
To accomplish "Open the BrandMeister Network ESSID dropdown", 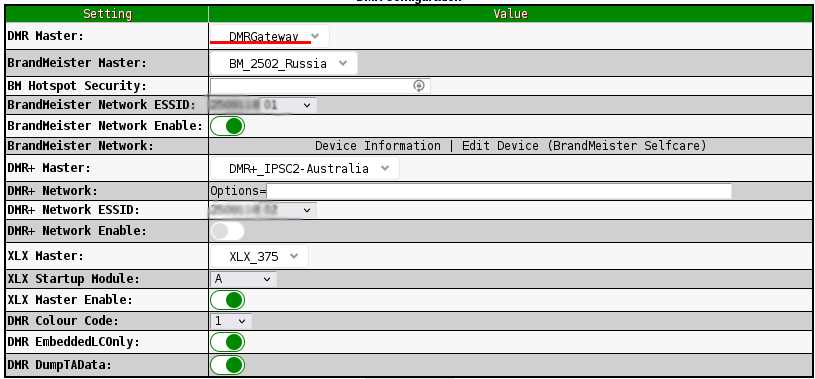I will pyautogui.click(x=263, y=105).
